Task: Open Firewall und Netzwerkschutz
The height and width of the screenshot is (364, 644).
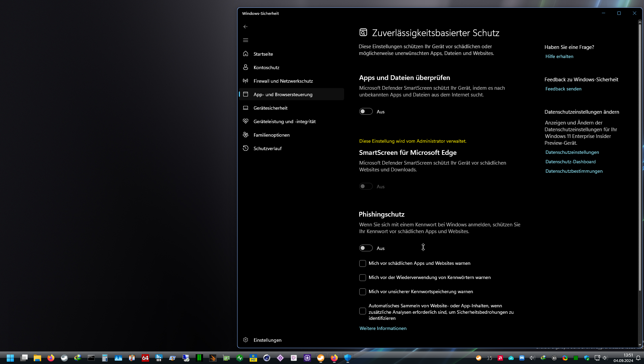Action: tap(291, 81)
